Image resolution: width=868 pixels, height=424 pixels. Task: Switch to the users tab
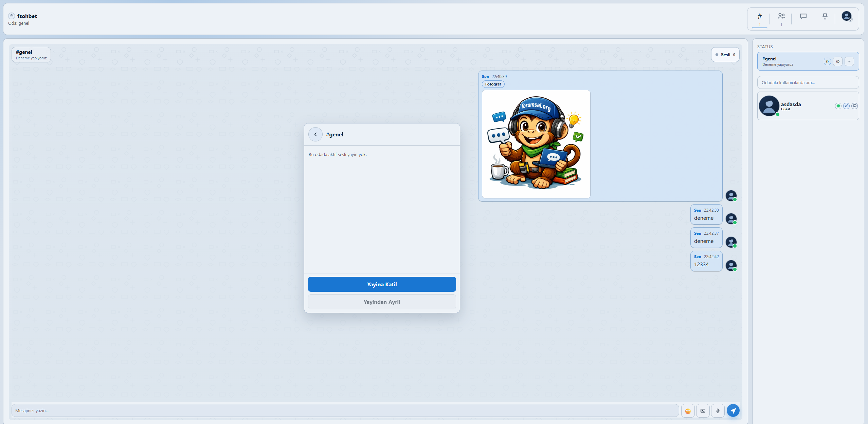tap(781, 17)
